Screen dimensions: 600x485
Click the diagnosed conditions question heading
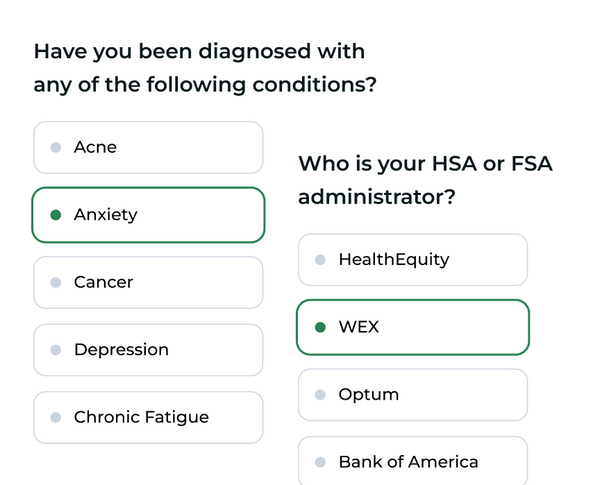205,68
